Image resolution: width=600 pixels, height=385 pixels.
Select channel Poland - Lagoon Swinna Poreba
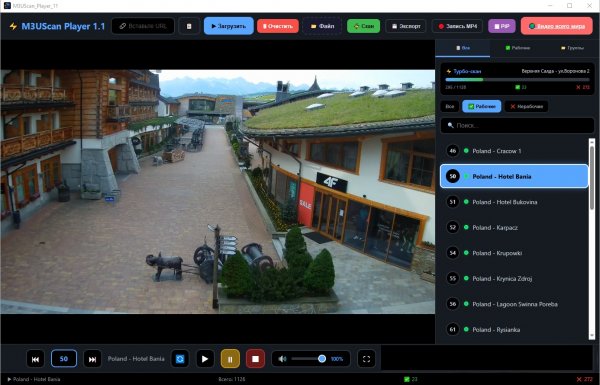514,304
